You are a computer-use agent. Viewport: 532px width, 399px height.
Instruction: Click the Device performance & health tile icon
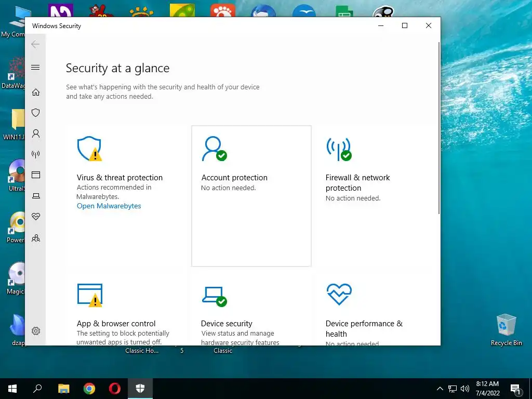[x=339, y=294]
